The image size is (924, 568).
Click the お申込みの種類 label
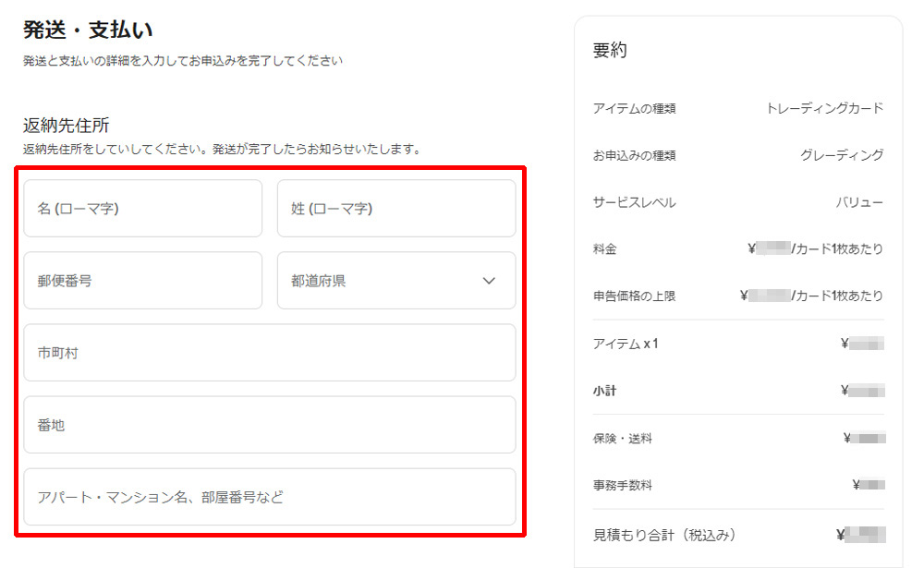pyautogui.click(x=634, y=155)
